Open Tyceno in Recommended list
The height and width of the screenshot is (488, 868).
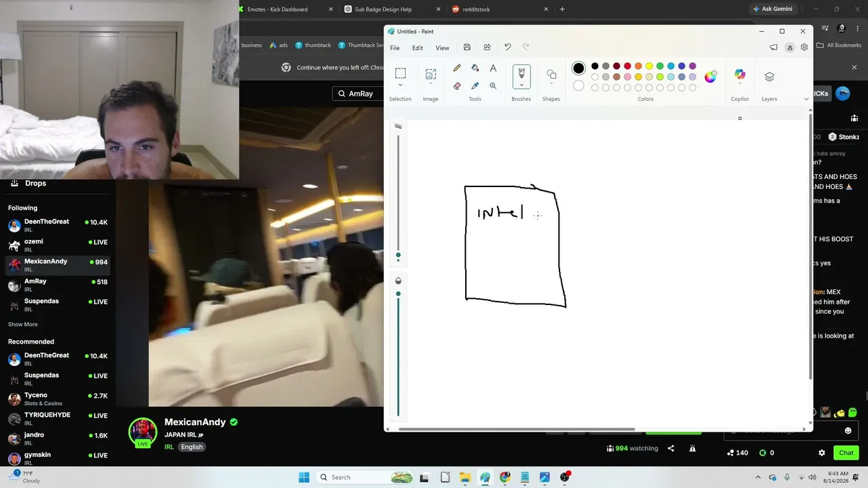pyautogui.click(x=58, y=399)
